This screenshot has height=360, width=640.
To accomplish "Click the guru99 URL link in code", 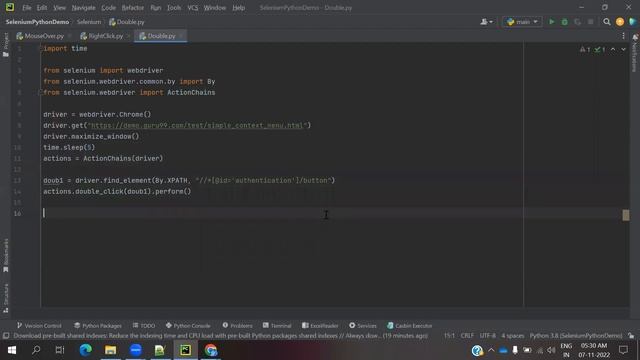I will click(198, 125).
